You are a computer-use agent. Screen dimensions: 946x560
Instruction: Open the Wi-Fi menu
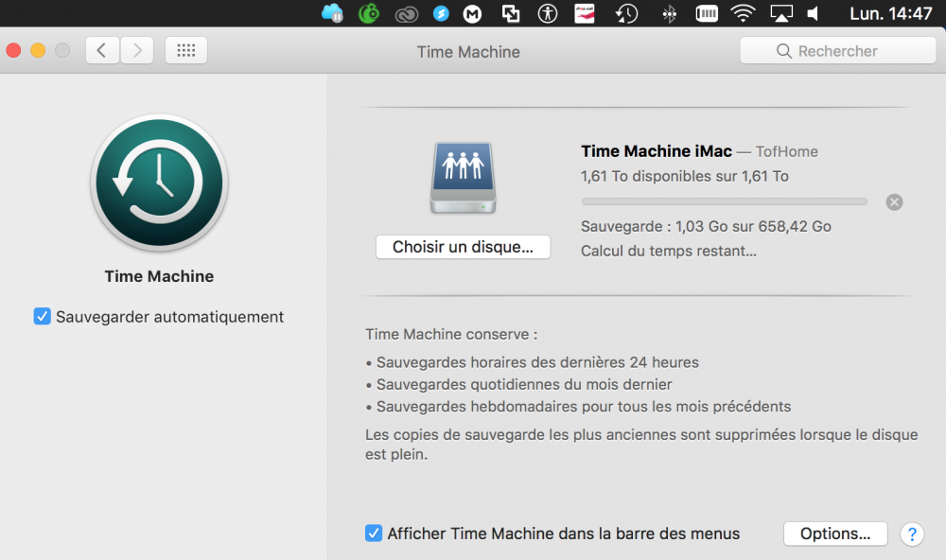[743, 13]
